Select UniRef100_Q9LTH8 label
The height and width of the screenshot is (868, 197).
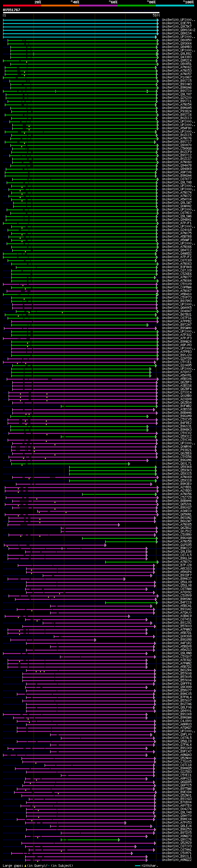[x=177, y=182]
